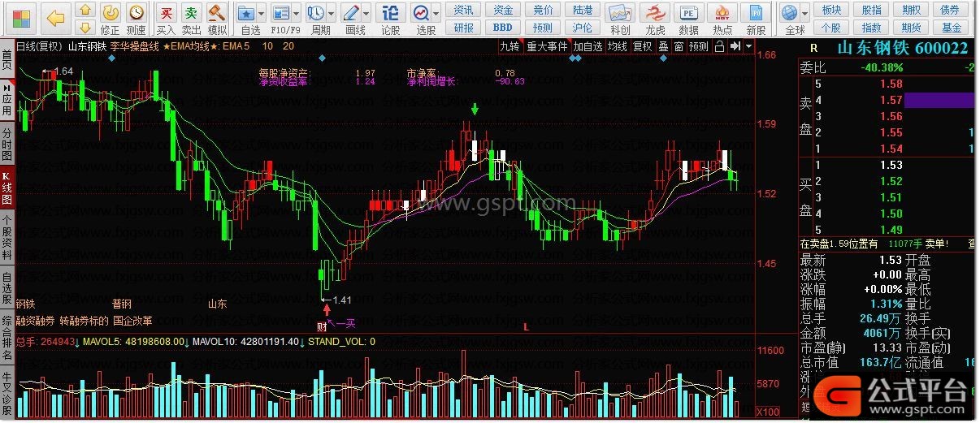Expand the F10/F9 dropdown arrow
The height and width of the screenshot is (423, 980).
(x=297, y=14)
